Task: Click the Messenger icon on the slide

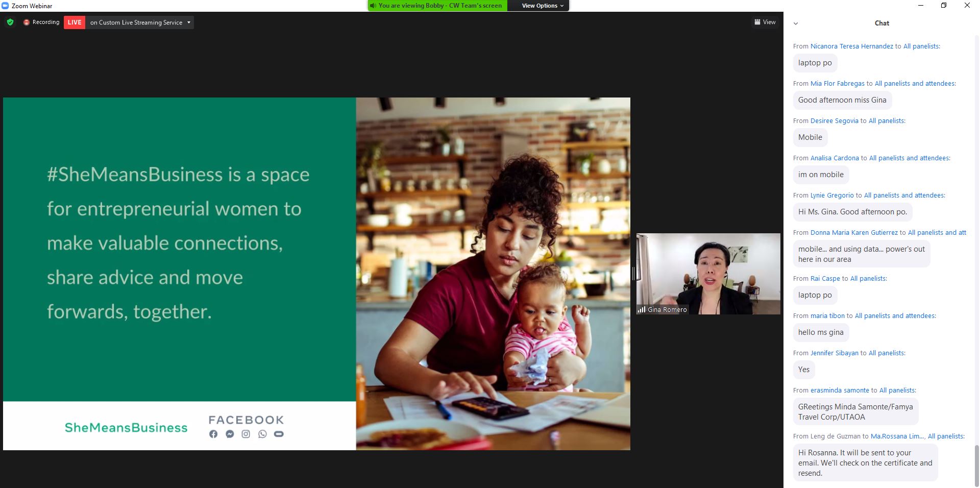Action: [230, 434]
